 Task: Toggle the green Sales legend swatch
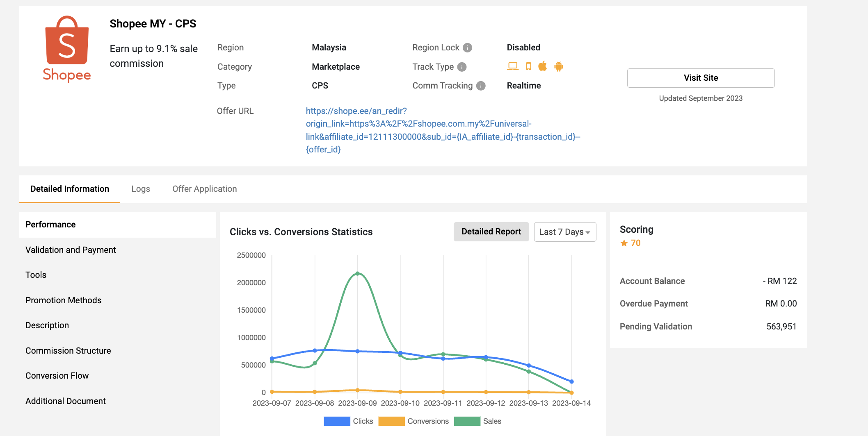pos(467,421)
